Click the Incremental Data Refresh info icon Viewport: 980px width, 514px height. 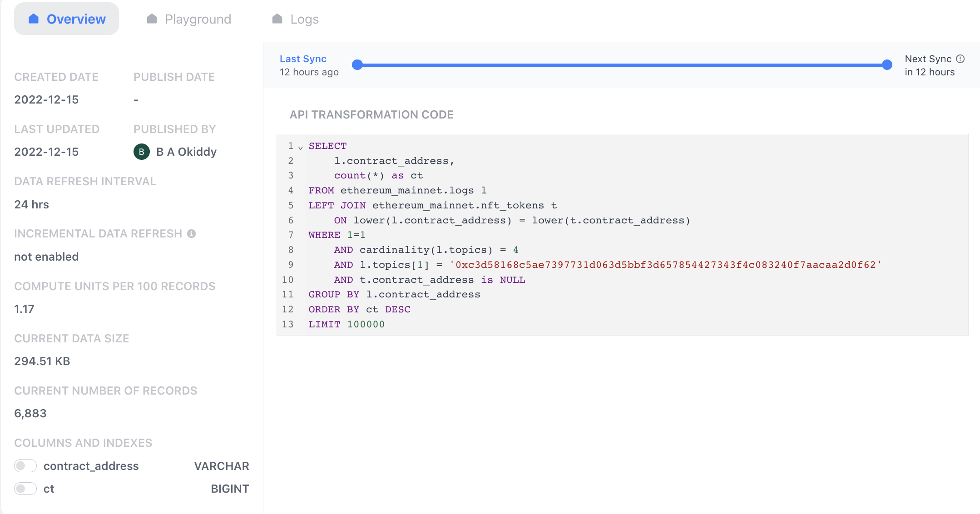coord(192,233)
